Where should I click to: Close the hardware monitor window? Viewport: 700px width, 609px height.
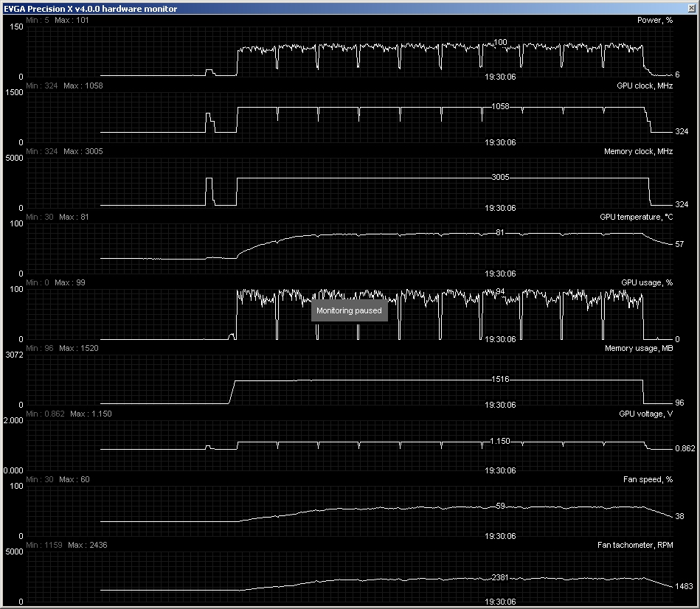[x=693, y=8]
